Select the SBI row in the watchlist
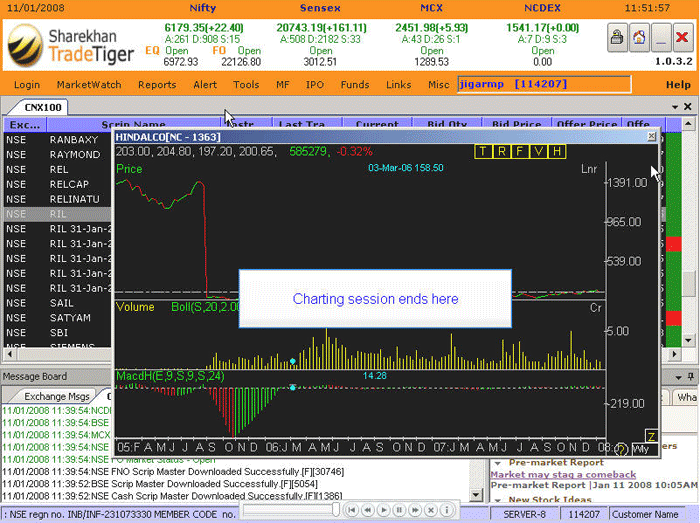This screenshot has height=523, width=700. click(57, 333)
